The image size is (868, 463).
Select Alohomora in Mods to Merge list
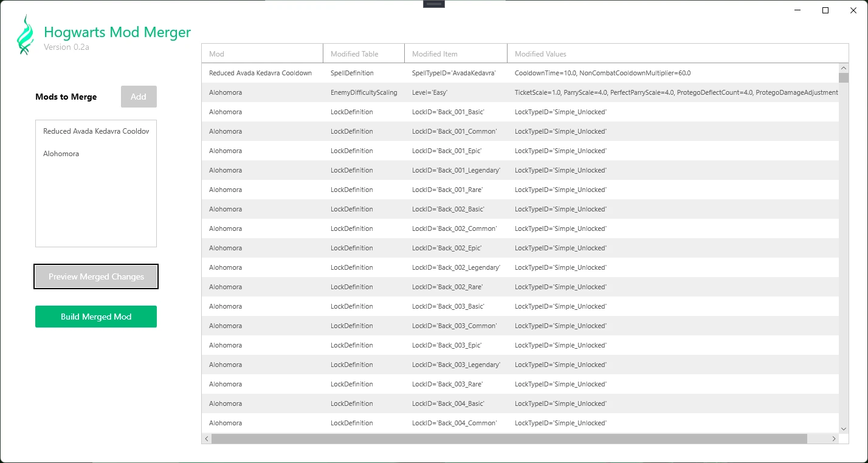click(61, 154)
